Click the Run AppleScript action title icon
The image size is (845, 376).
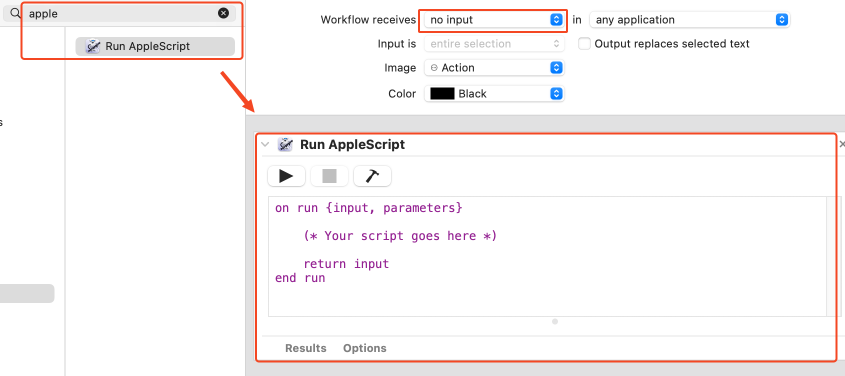pos(285,144)
